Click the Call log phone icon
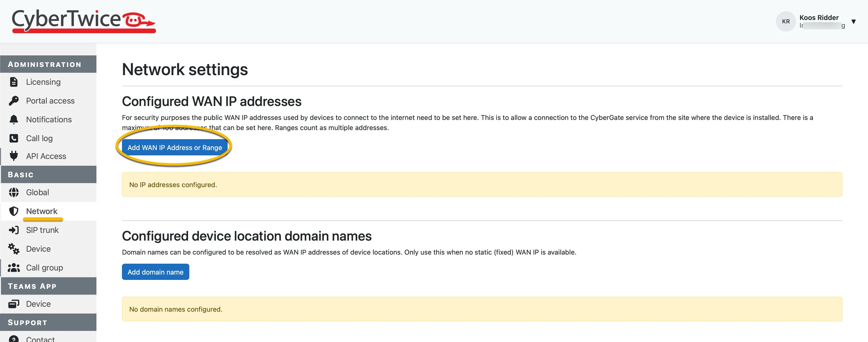 [x=14, y=138]
